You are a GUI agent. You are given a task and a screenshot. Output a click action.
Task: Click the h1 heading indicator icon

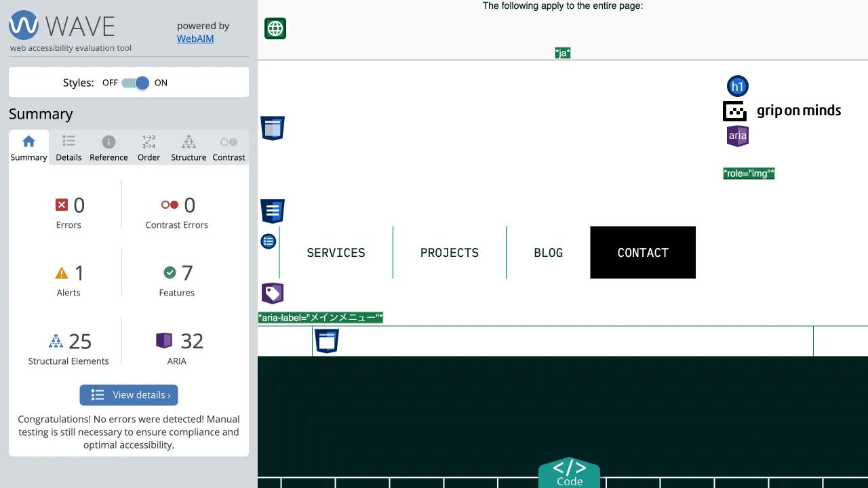pyautogui.click(x=737, y=86)
